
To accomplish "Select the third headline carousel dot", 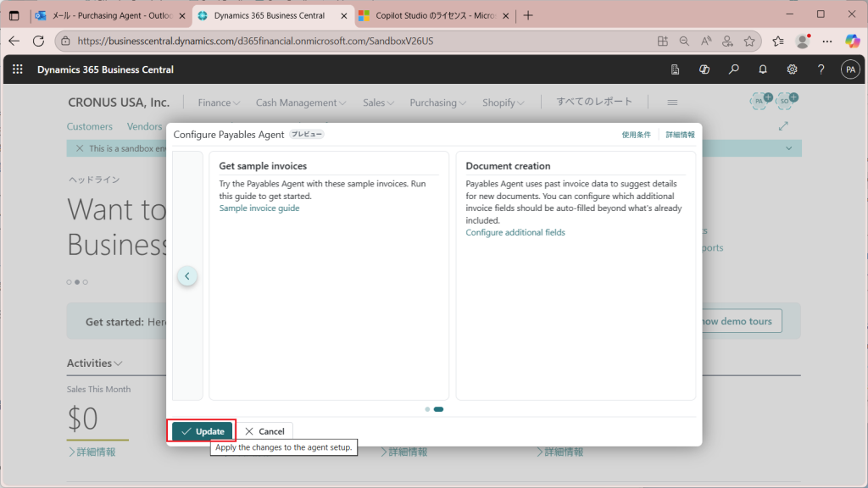I will [x=86, y=282].
